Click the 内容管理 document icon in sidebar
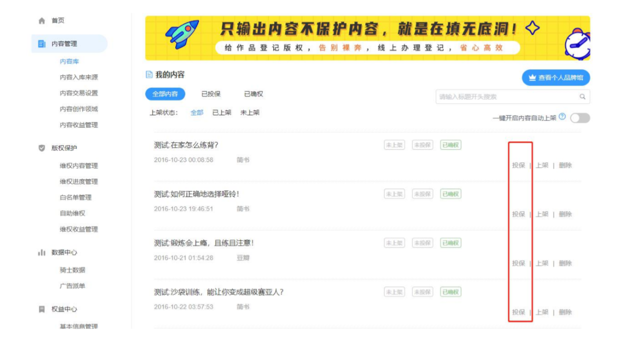 coord(42,44)
